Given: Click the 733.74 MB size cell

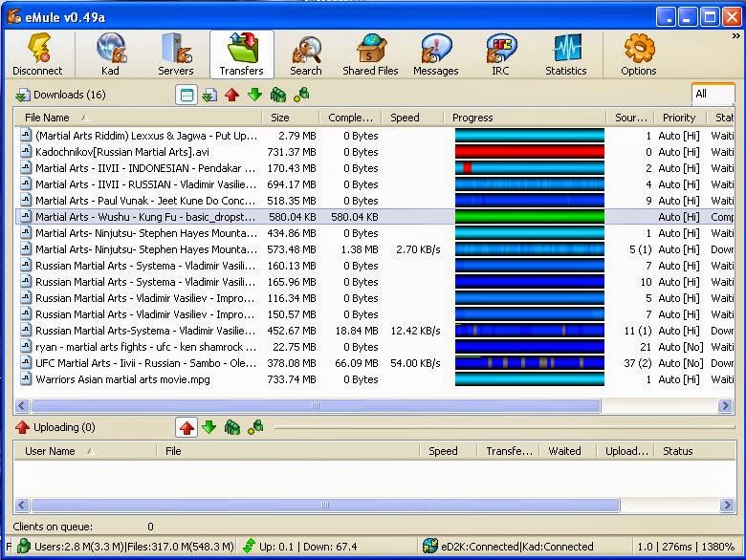Looking at the screenshot, I should pos(292,379).
